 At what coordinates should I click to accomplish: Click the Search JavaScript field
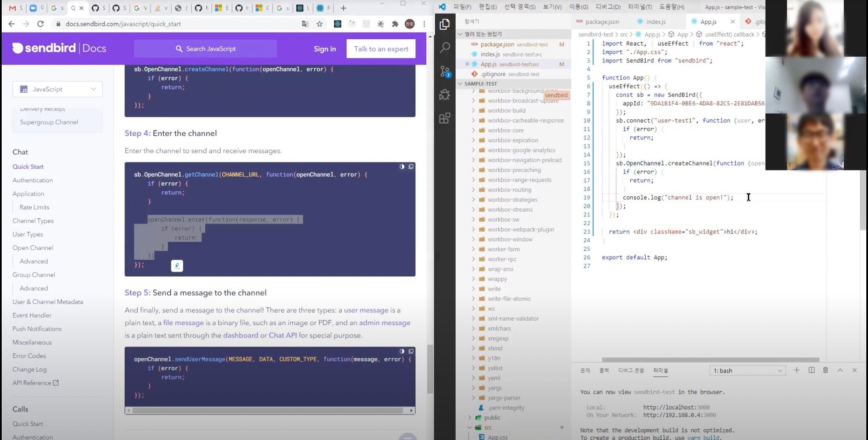pyautogui.click(x=205, y=49)
